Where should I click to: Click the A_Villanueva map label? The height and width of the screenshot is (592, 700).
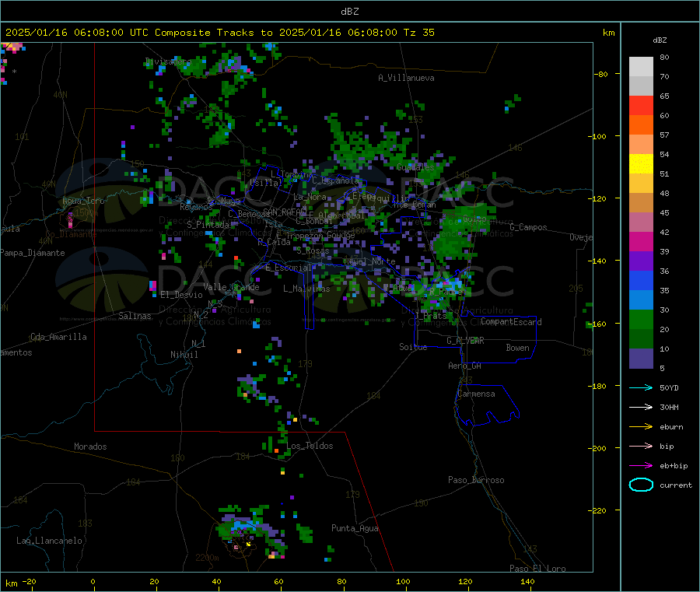tap(406, 78)
